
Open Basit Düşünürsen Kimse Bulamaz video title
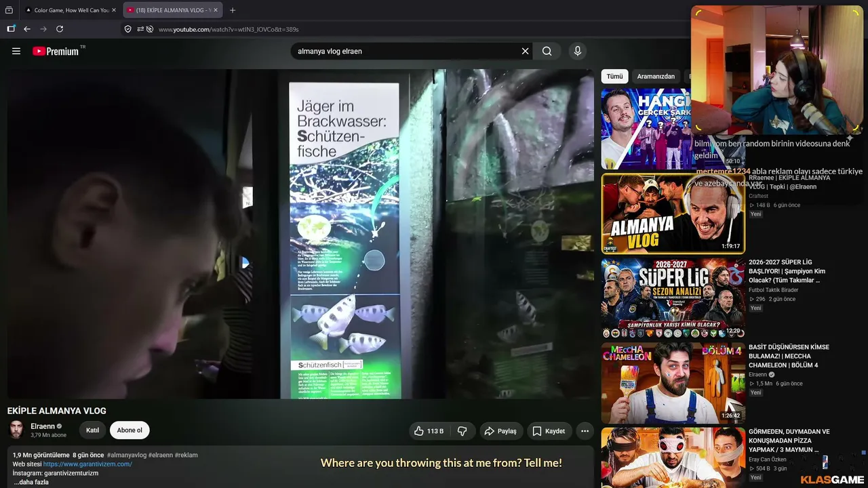(789, 356)
